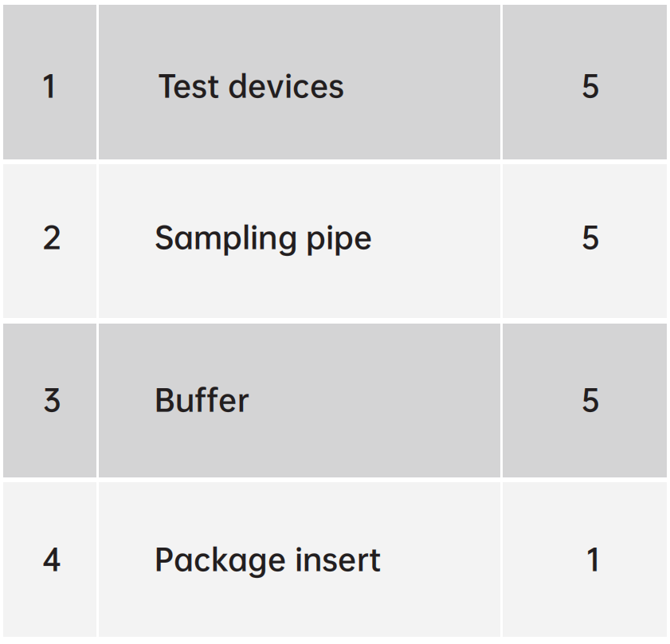Click the word "Test"
The height and width of the screenshot is (644, 670).
pyautogui.click(x=187, y=86)
